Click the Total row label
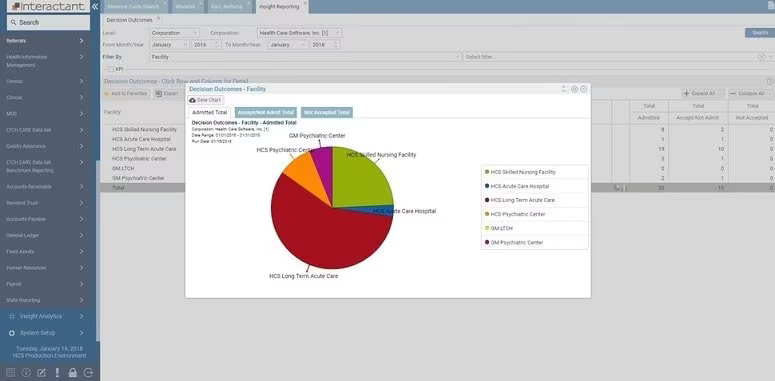Screen dimensions: 775x381 tap(118, 188)
